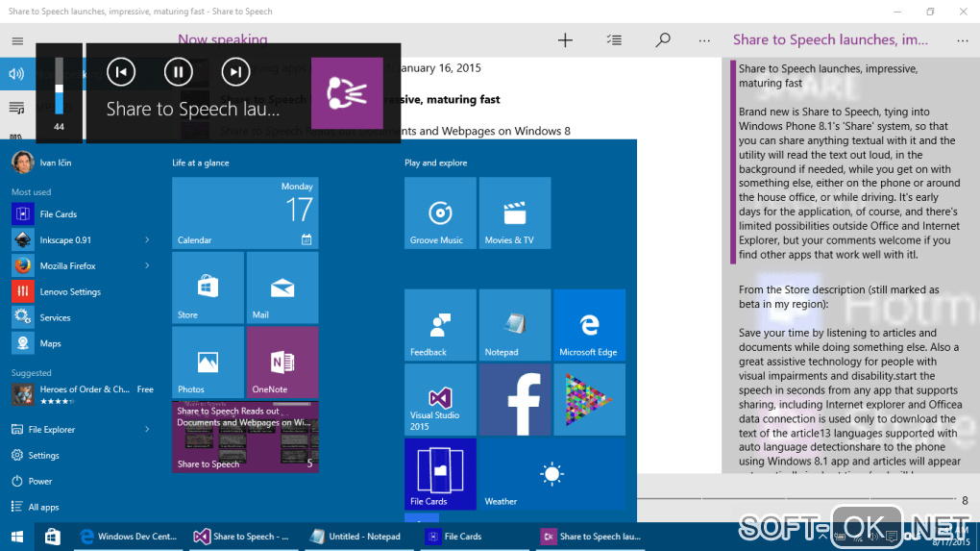Viewport: 980px width, 551px height.
Task: Open Visual Studio 2015 tile
Action: (x=440, y=400)
